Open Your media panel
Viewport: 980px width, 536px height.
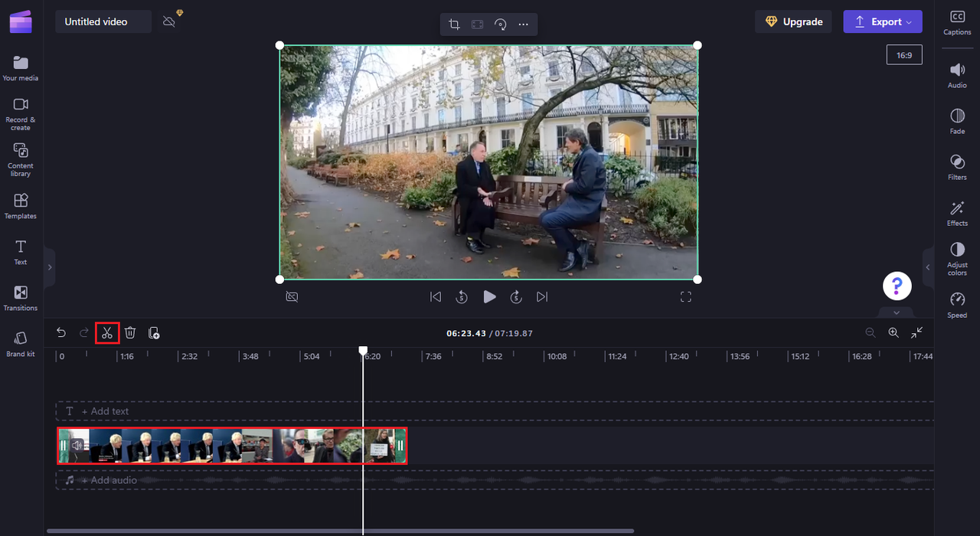(x=21, y=68)
